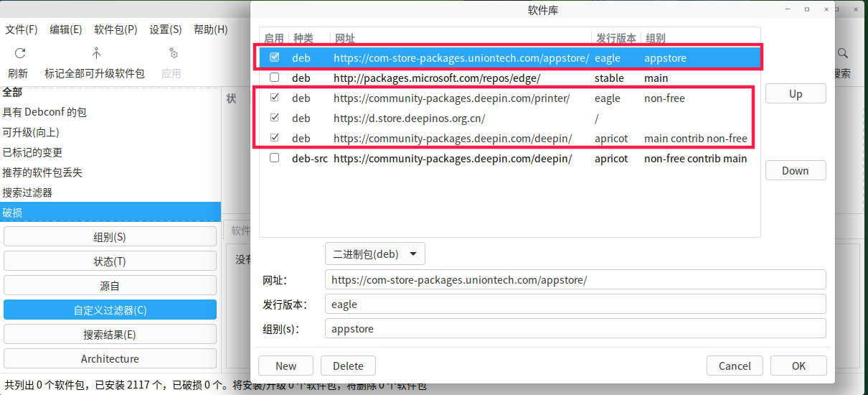This screenshot has height=395, width=868.
Task: Confirm the dialog with OK
Action: (798, 366)
